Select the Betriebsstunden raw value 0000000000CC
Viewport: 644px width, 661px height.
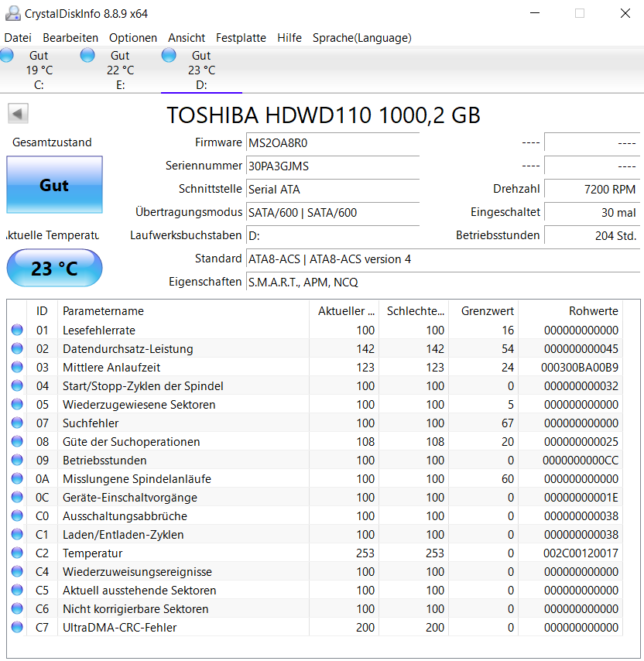click(x=581, y=461)
